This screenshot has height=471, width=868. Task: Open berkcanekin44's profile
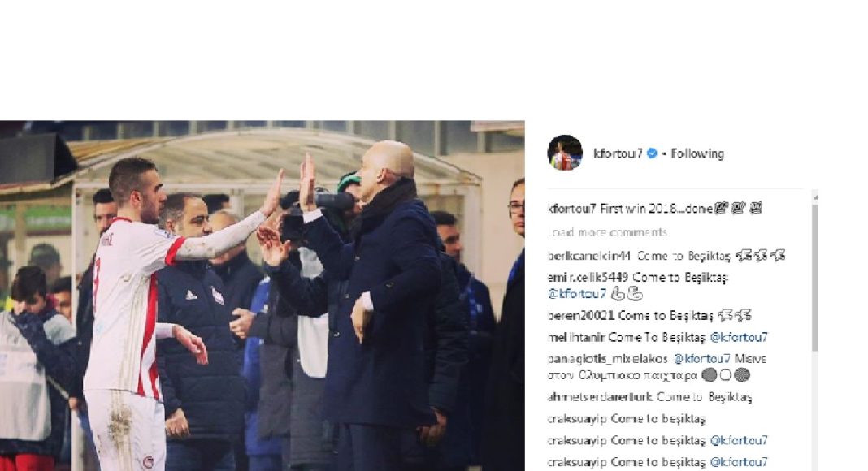tap(589, 256)
